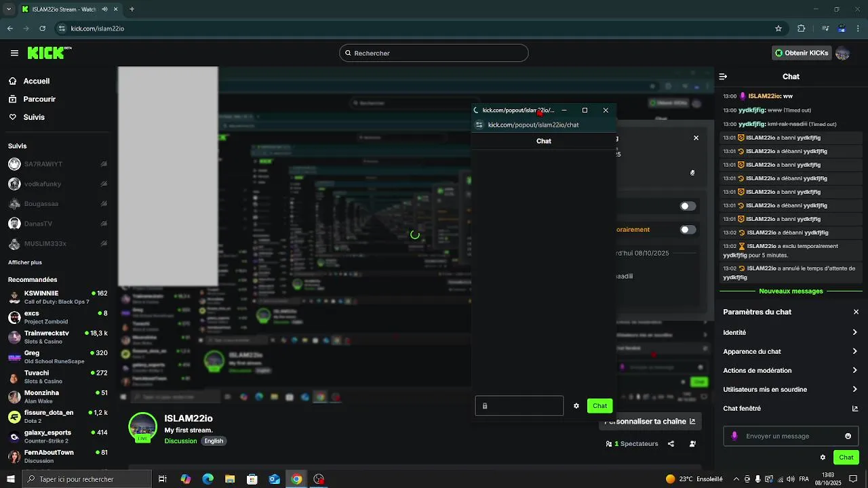Click Personnaliser ta chaîne button
The height and width of the screenshot is (488, 868).
click(x=650, y=422)
